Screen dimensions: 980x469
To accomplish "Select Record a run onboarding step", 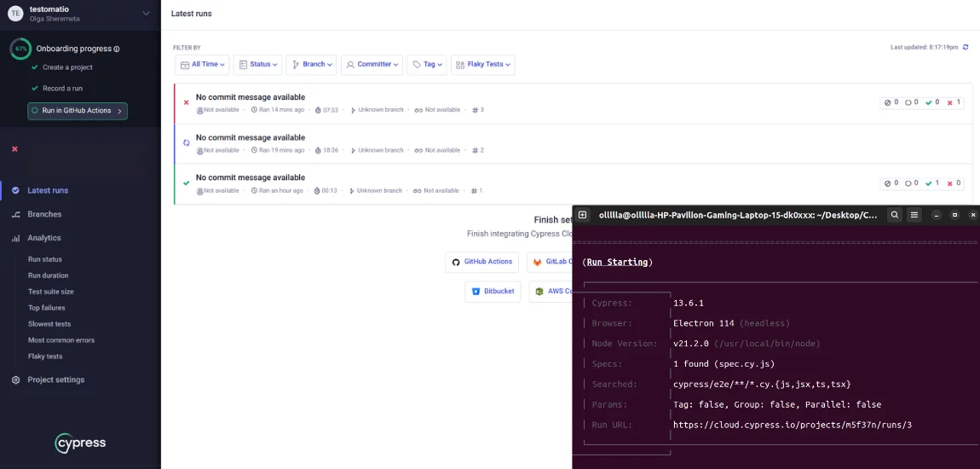I will click(x=62, y=89).
